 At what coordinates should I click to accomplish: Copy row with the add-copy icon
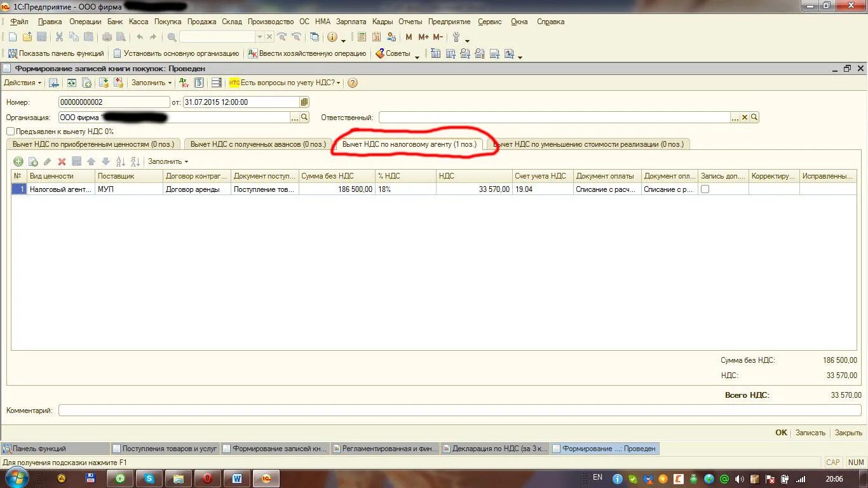pos(33,161)
